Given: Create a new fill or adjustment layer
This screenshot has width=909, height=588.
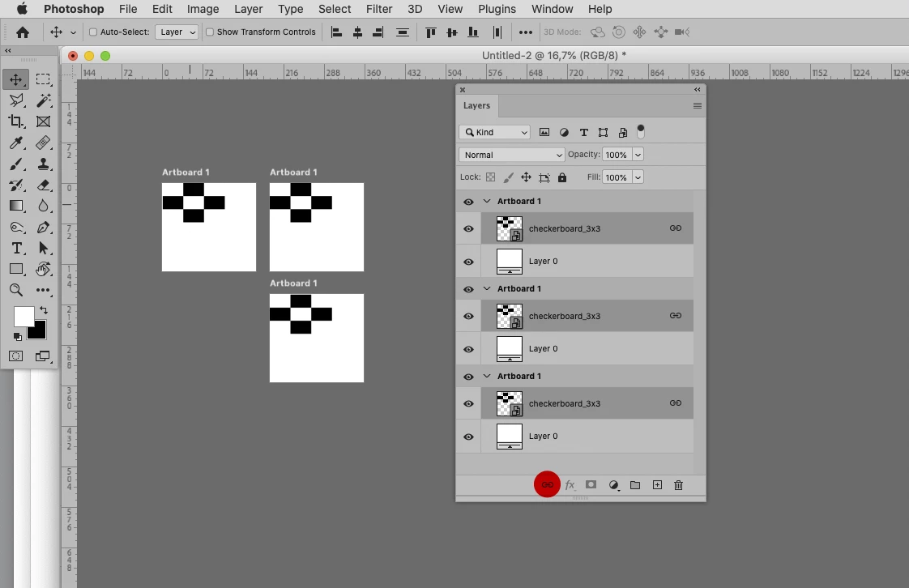Looking at the screenshot, I should 613,485.
